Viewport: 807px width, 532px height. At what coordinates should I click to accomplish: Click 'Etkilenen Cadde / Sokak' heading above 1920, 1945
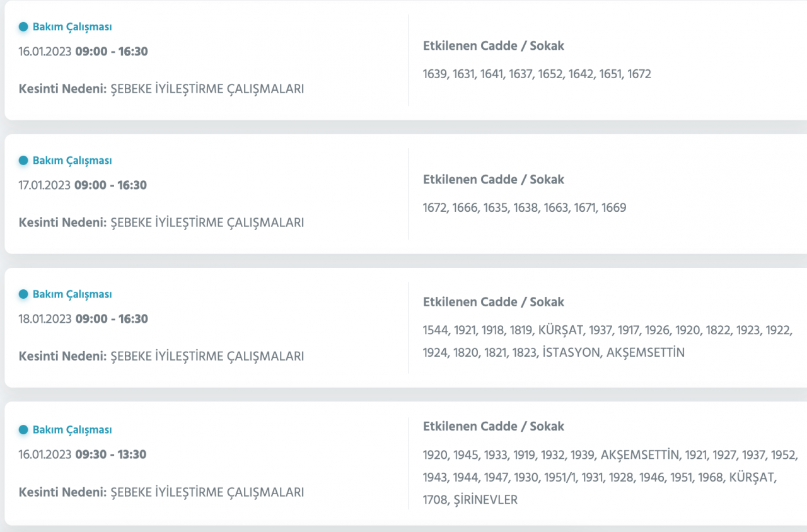(x=494, y=427)
